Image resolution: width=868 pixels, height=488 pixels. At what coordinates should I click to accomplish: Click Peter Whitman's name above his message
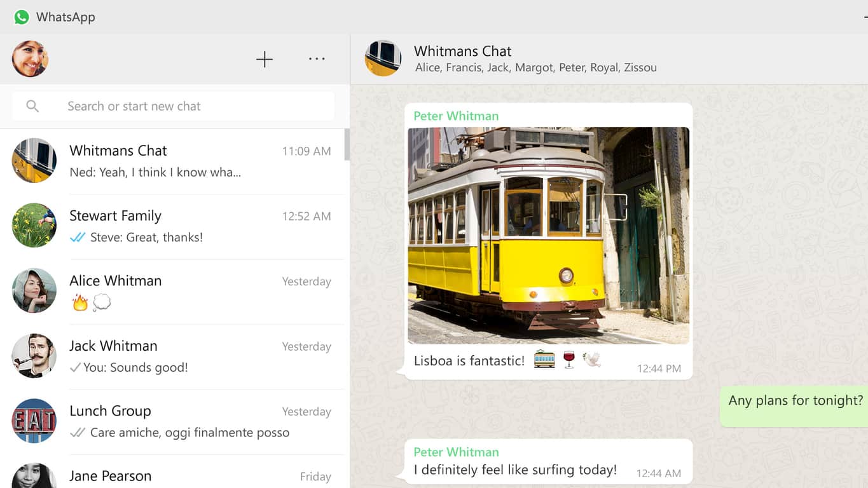[456, 116]
